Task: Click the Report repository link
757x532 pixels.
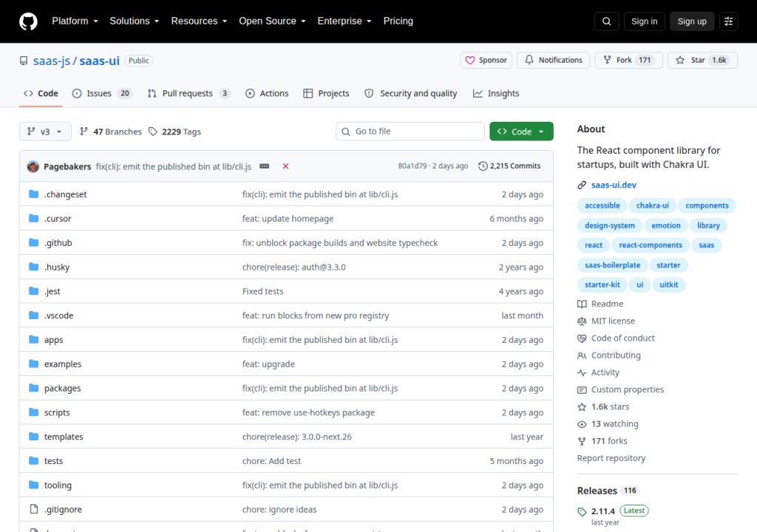Action: point(611,458)
